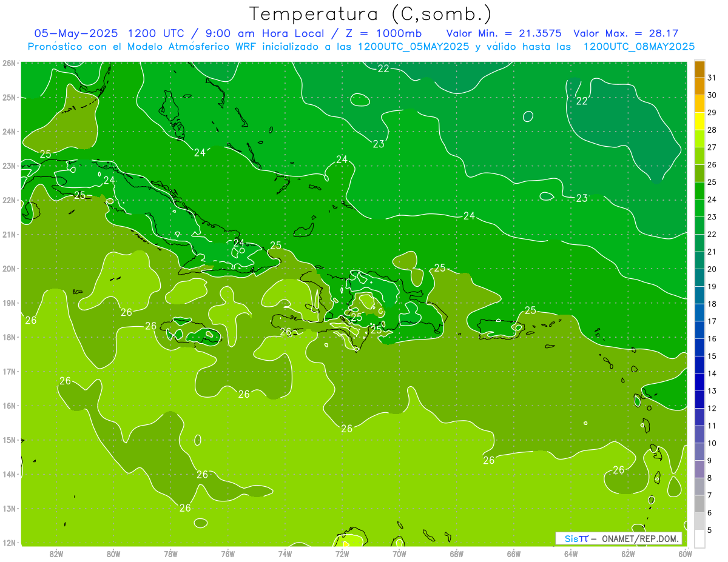Click the Valor Min. = 21.3575 readout
The width and height of the screenshot is (728, 562).
[504, 33]
